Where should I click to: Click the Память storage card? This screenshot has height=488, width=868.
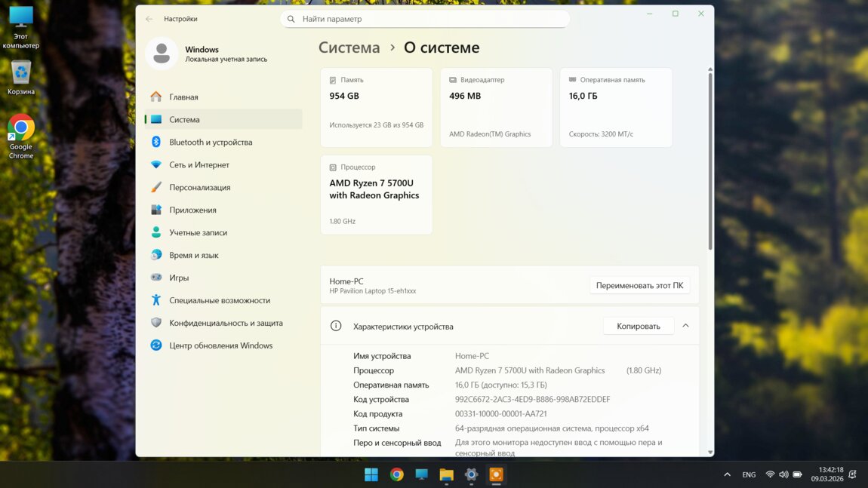point(377,107)
